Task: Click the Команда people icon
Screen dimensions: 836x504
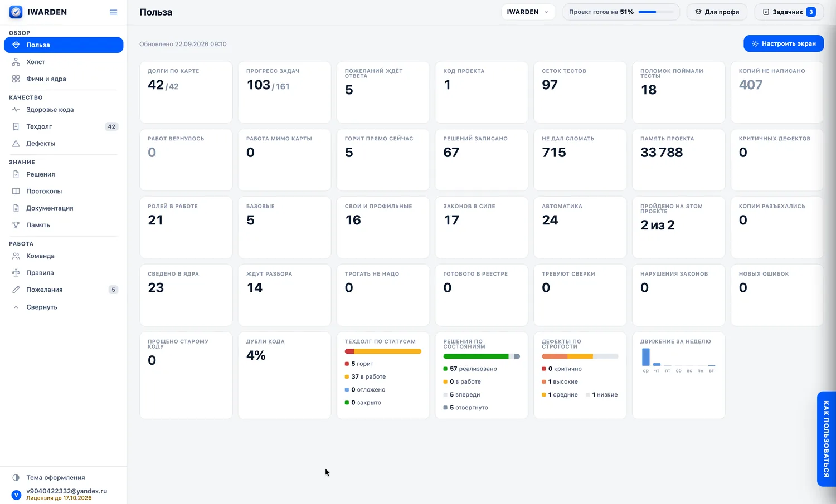Action: tap(16, 256)
